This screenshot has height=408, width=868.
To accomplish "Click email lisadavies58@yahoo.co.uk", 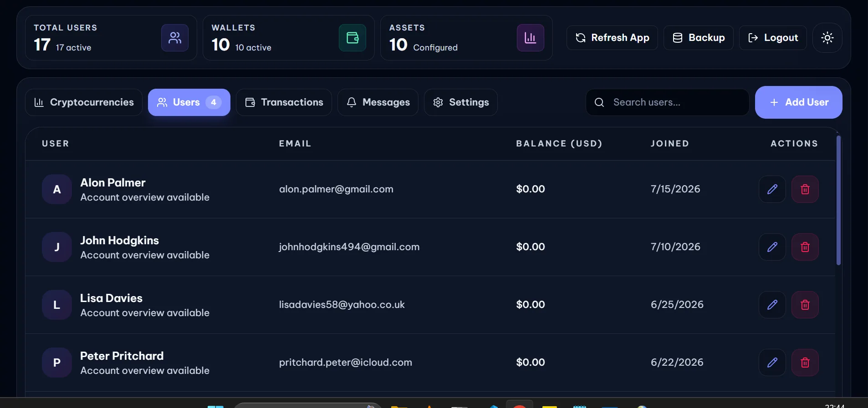I will tap(342, 305).
